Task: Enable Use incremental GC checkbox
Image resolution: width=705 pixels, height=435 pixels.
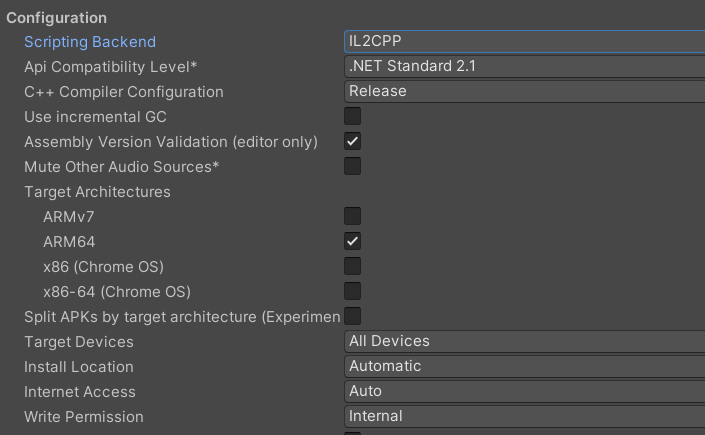Action: coord(353,117)
